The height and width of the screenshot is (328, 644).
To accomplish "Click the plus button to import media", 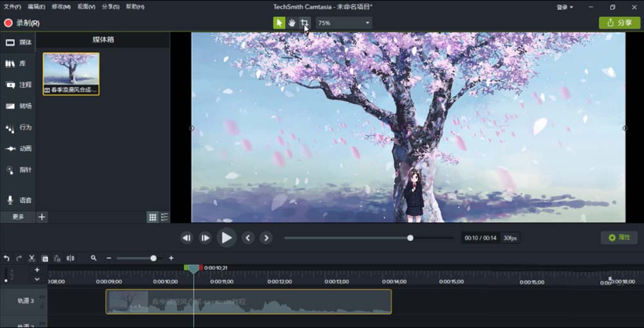I will point(42,217).
